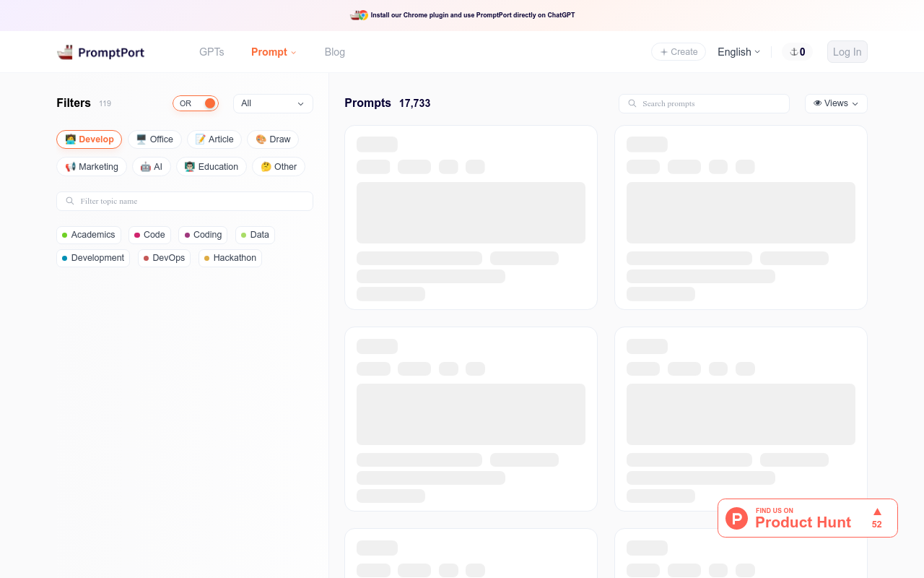
Task: Open the GPTs tab
Action: point(212,52)
